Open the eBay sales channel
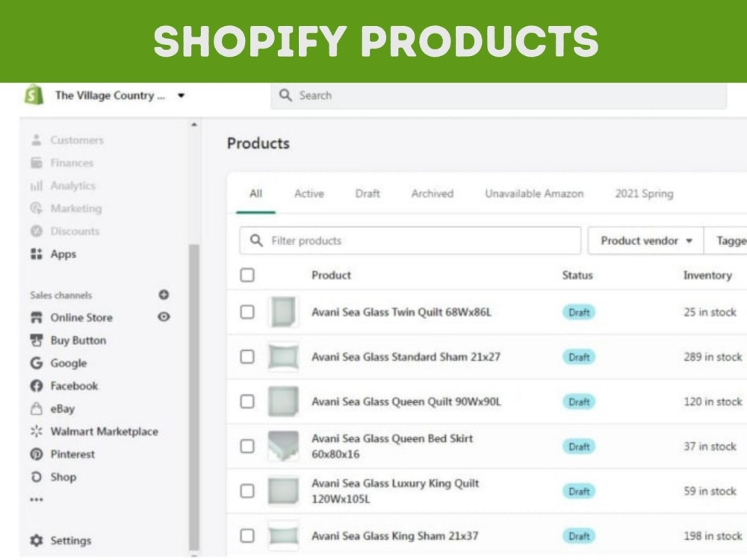The height and width of the screenshot is (560, 747). (x=63, y=408)
